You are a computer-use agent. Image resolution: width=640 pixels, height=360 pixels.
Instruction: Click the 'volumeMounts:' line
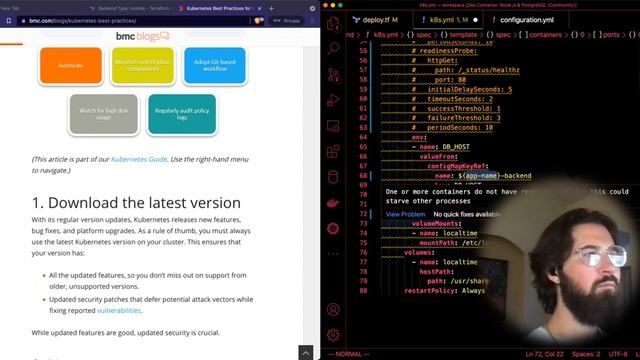[436, 224]
